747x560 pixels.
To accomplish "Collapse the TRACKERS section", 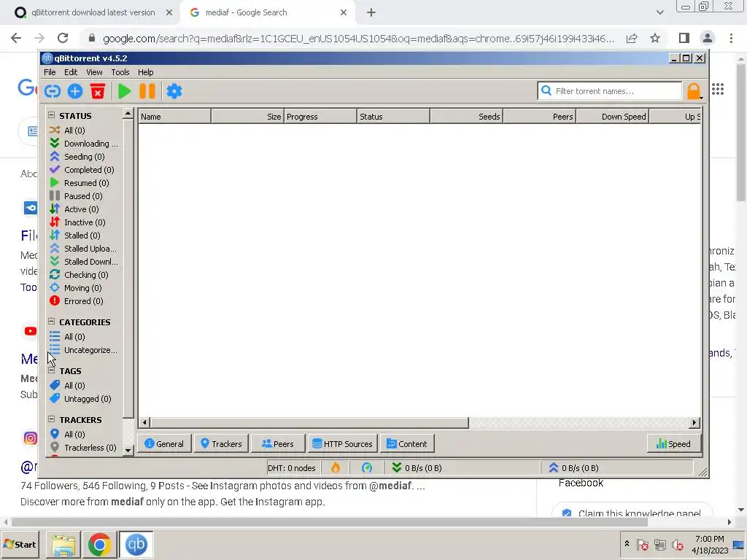I will point(52,419).
